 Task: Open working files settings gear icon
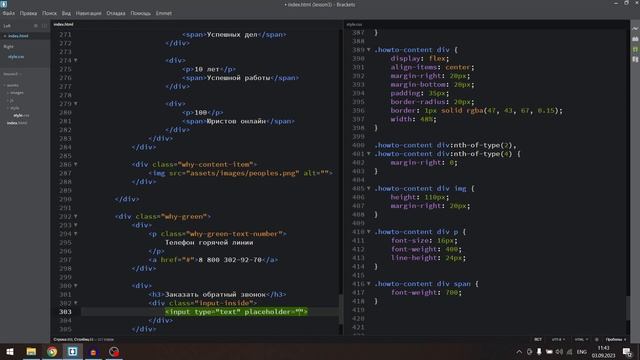[x=36, y=26]
